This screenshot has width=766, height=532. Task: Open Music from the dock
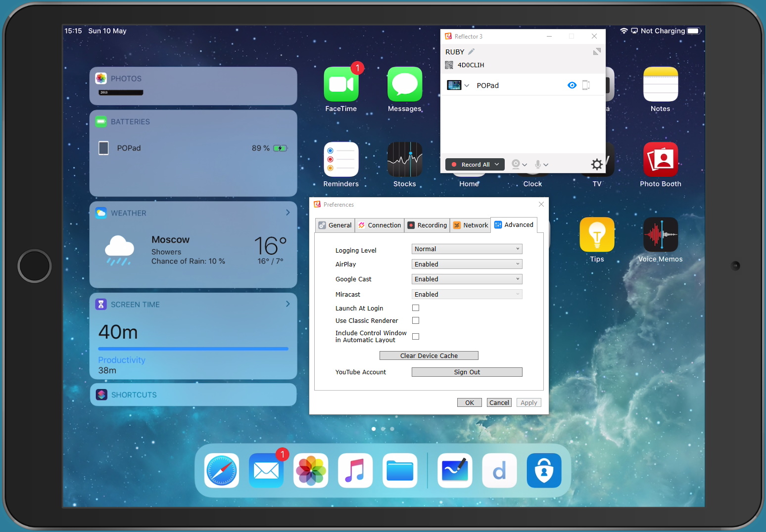(x=355, y=471)
